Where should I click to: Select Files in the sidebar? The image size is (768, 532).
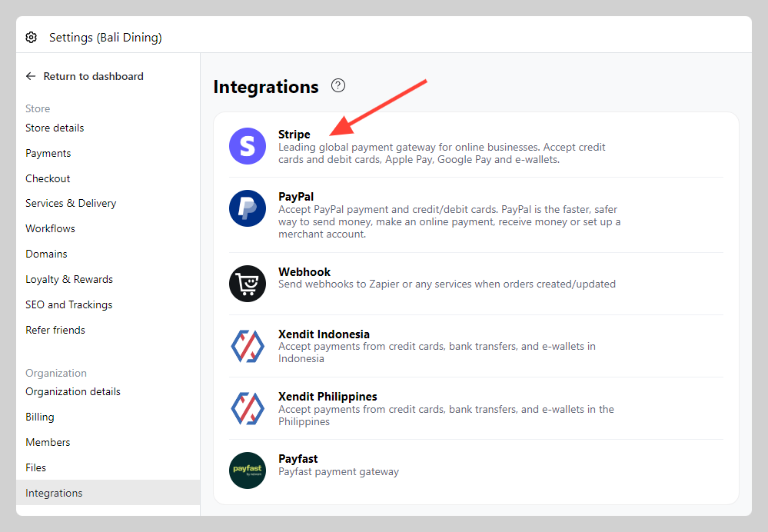[x=36, y=468]
